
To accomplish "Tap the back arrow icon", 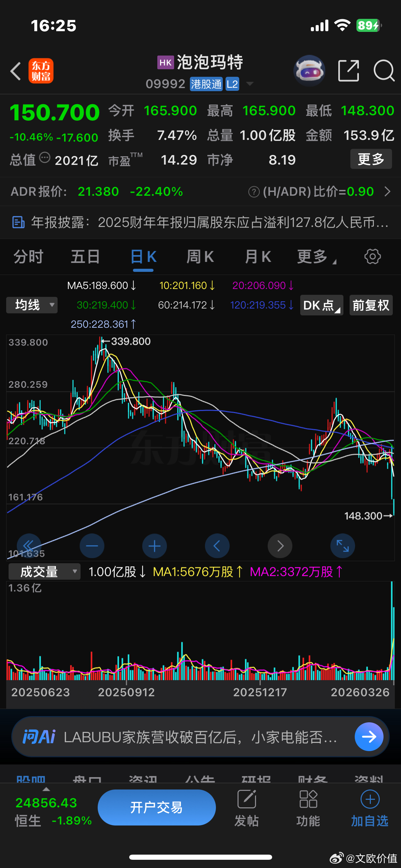I will coord(15,71).
